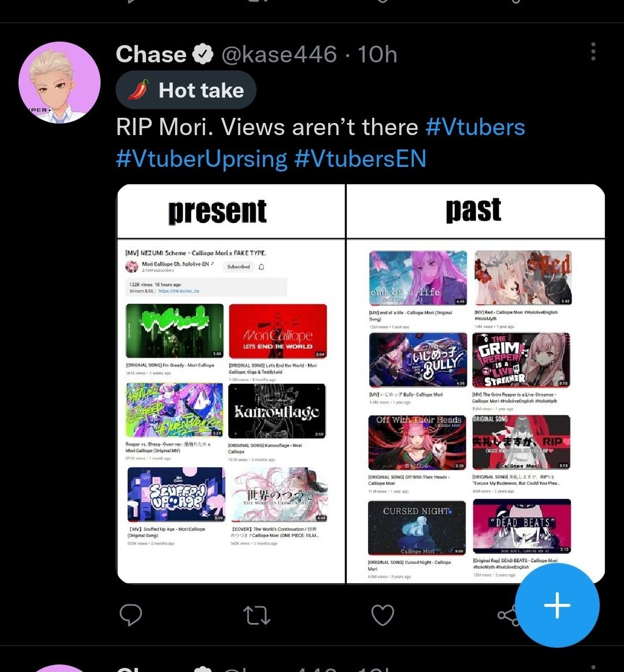Tap the Cursed Night thumbnail in image

(417, 528)
